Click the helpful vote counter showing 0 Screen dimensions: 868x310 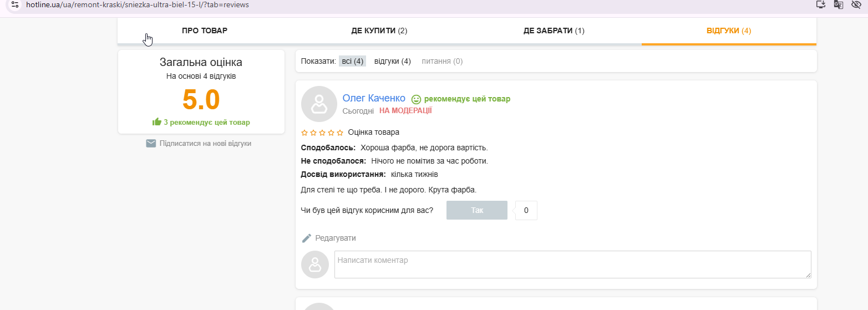click(x=526, y=210)
